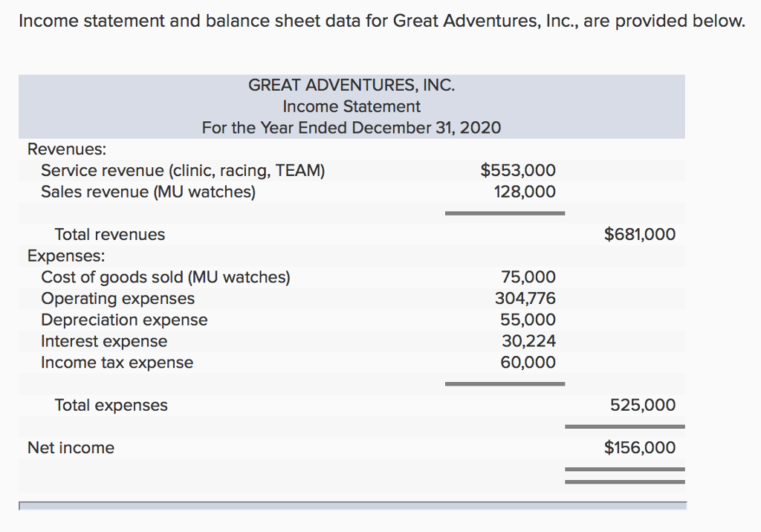Select the Income Statement heading text
This screenshot has width=761, height=532.
(352, 106)
